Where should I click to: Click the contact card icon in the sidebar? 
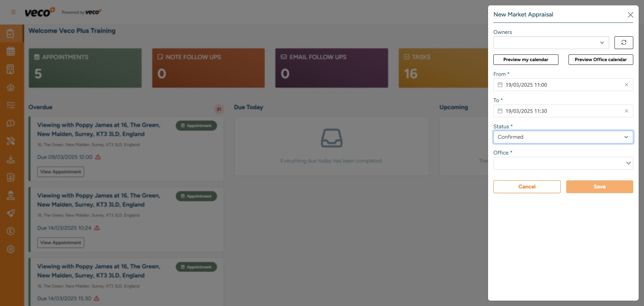click(x=11, y=177)
